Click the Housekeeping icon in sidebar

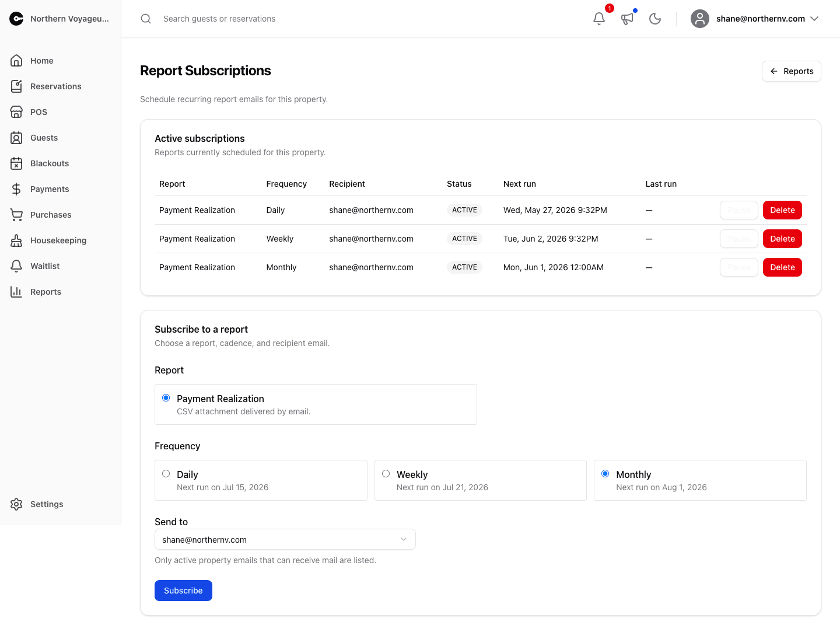point(16,240)
